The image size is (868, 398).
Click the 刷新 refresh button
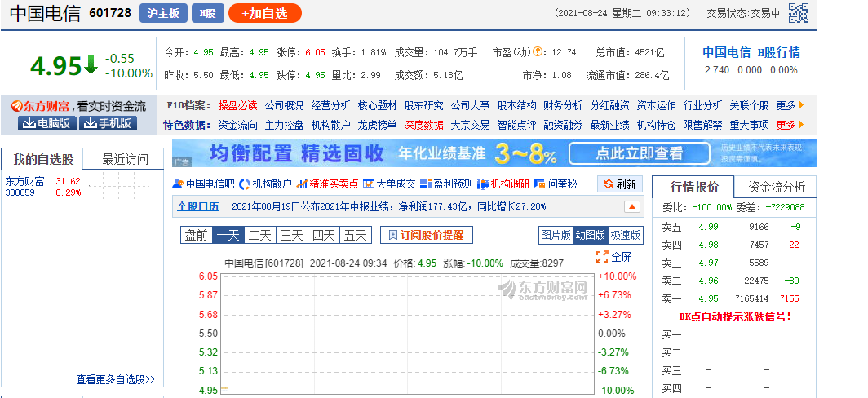tap(620, 184)
